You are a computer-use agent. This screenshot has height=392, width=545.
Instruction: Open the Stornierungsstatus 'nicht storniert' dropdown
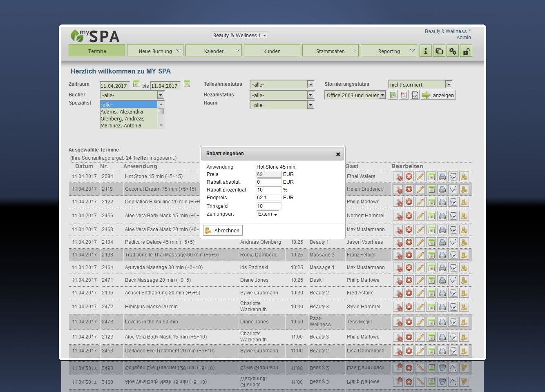point(449,85)
